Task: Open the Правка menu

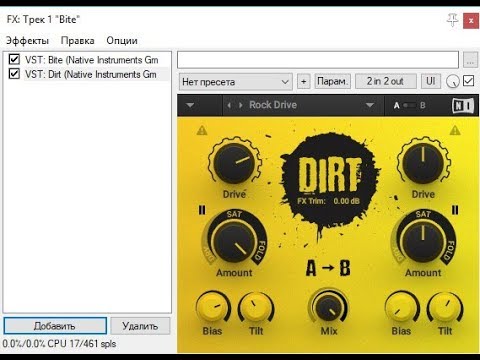Action: tap(78, 41)
